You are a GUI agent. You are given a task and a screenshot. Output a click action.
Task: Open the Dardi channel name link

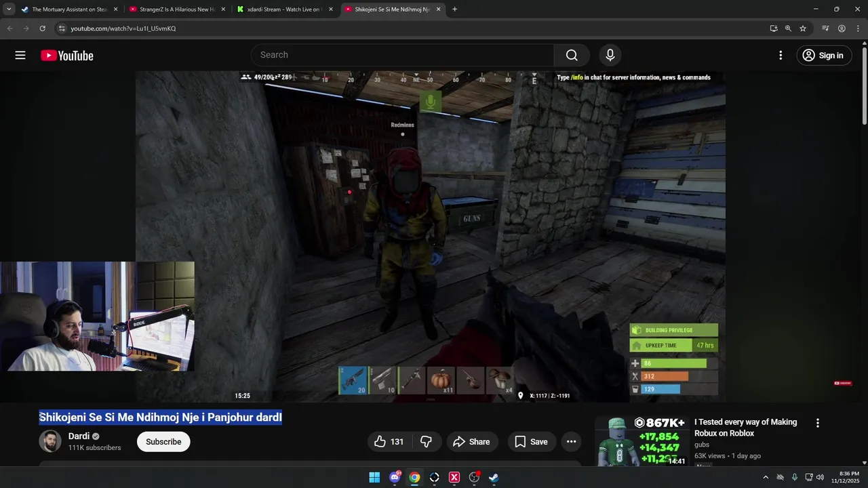pos(79,436)
